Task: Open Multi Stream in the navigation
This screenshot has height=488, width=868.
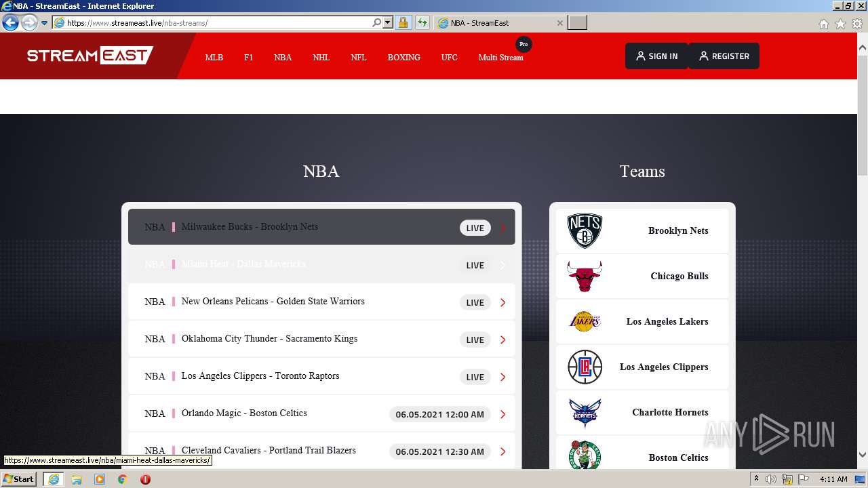Action: click(500, 58)
